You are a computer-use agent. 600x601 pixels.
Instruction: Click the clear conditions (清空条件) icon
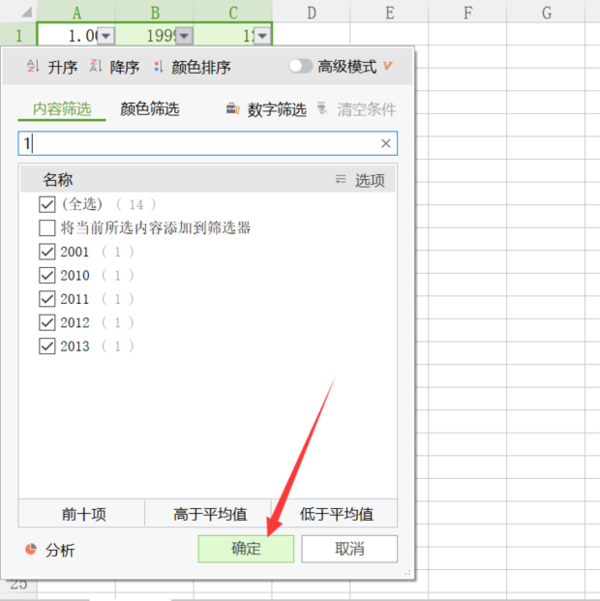tap(322, 109)
